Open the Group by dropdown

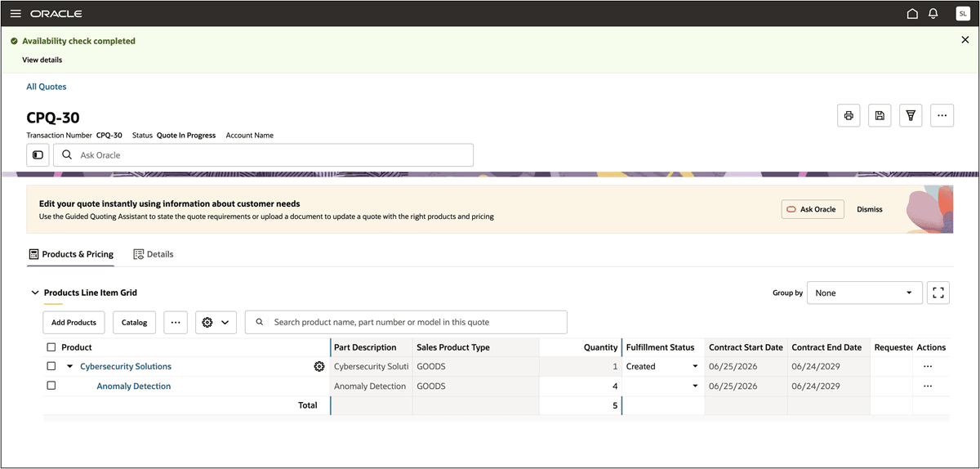(x=864, y=293)
